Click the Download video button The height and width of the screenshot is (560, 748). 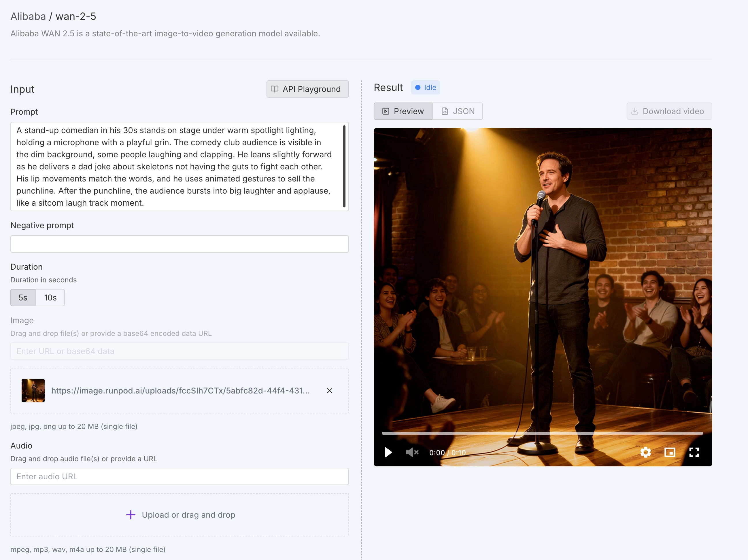[x=669, y=111]
